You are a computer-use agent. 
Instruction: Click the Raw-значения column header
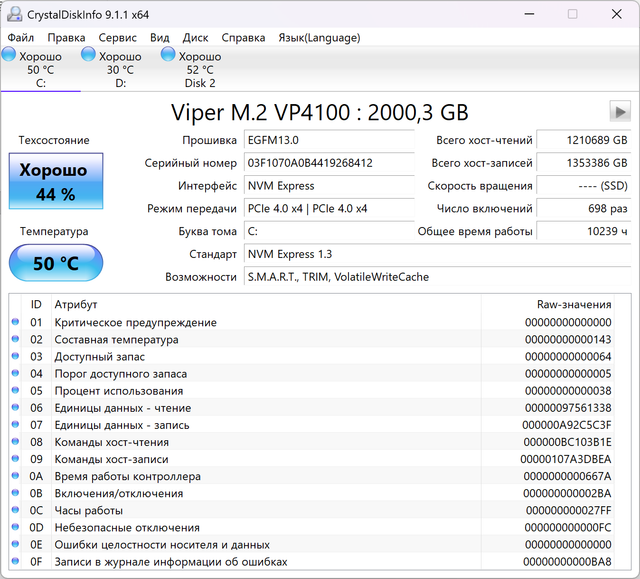(548, 304)
